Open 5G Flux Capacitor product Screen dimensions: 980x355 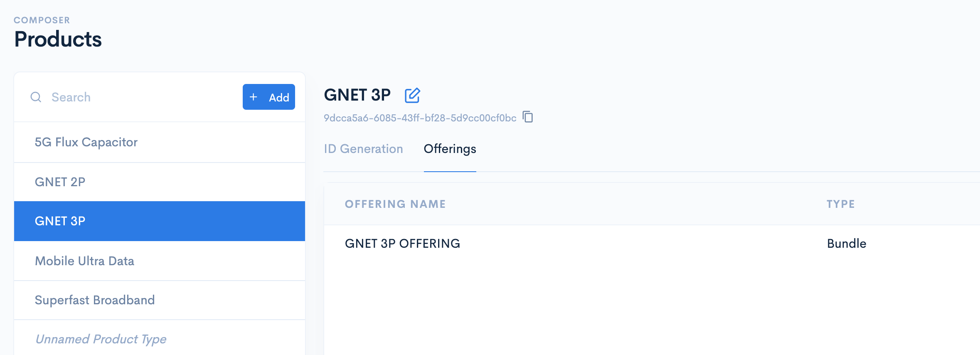coord(160,142)
